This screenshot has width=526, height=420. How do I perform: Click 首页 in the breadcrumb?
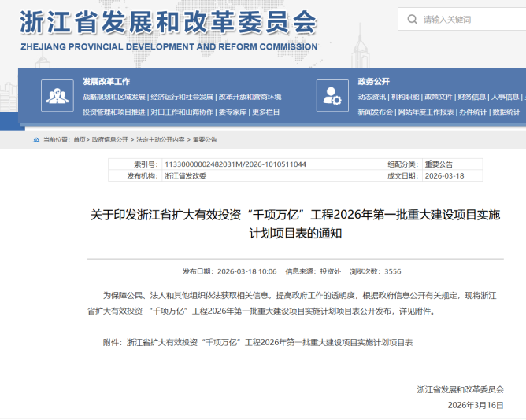pos(80,139)
